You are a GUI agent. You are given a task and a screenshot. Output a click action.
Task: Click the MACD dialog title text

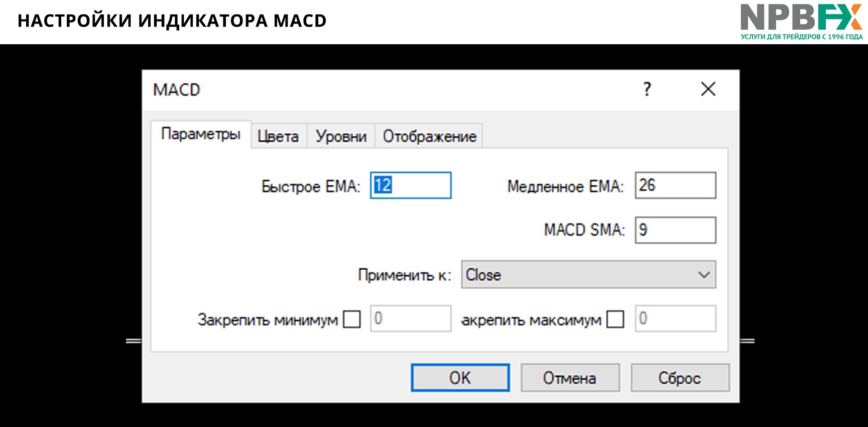[x=177, y=90]
